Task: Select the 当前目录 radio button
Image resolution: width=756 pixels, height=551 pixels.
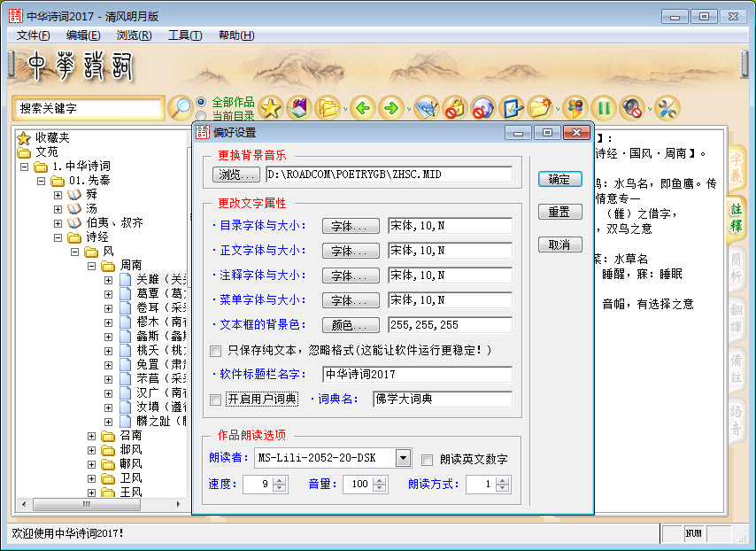Action: click(201, 116)
